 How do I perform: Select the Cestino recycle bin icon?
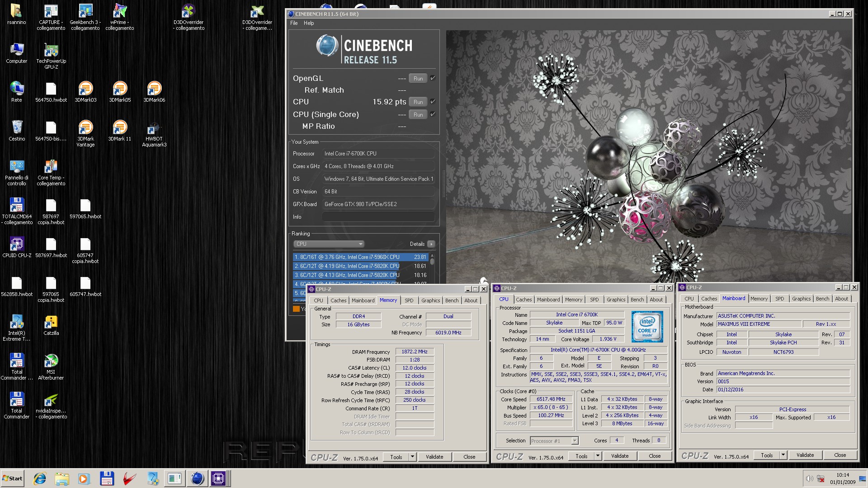17,131
